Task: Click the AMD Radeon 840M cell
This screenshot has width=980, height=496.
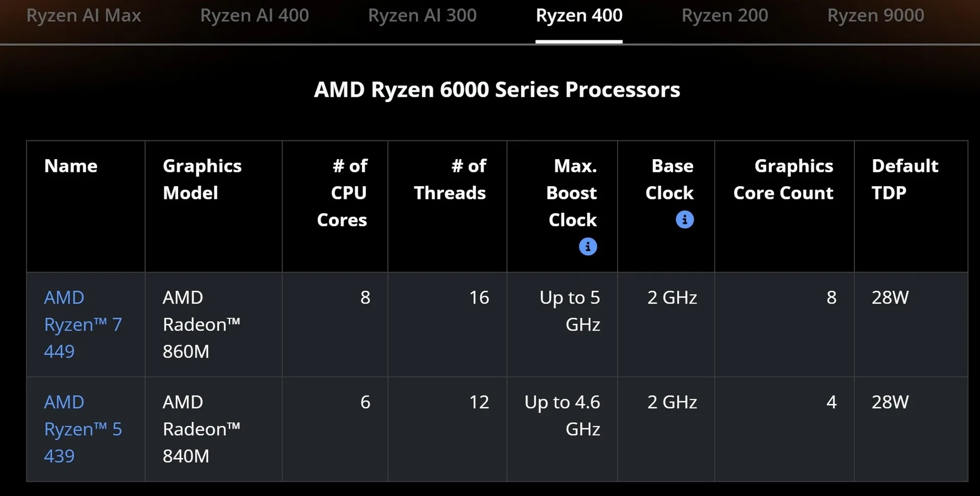Action: pos(213,429)
